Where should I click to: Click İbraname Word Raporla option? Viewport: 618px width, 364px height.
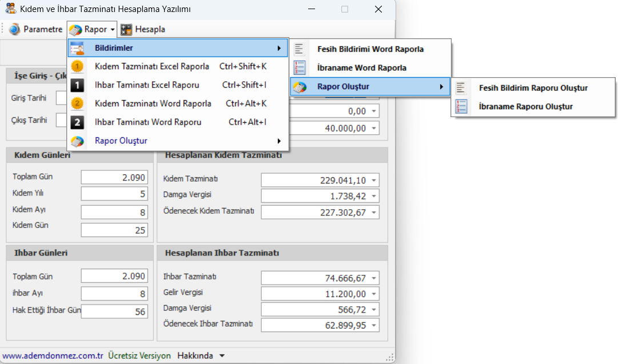362,68
